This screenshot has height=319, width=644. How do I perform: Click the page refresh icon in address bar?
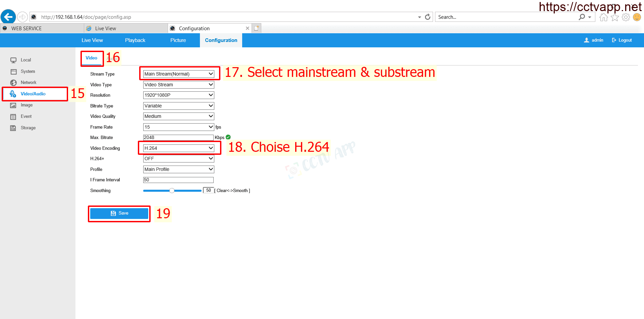tap(428, 17)
